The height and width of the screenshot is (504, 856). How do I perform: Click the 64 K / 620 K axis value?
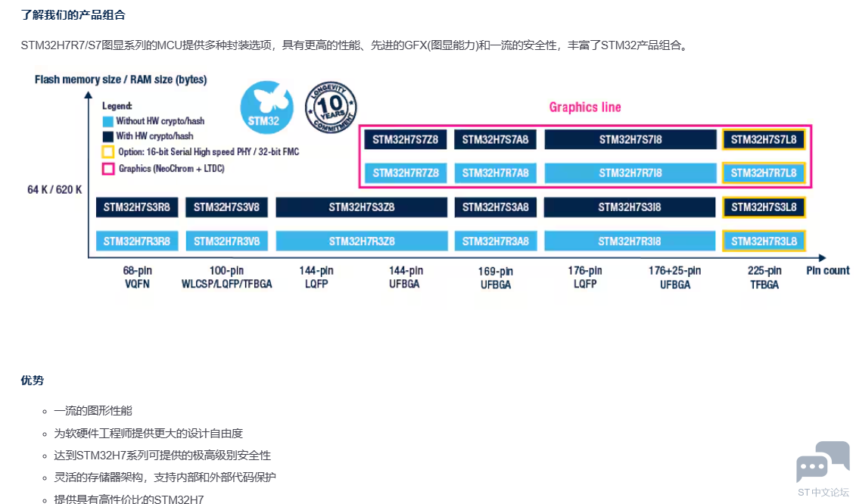(x=54, y=190)
